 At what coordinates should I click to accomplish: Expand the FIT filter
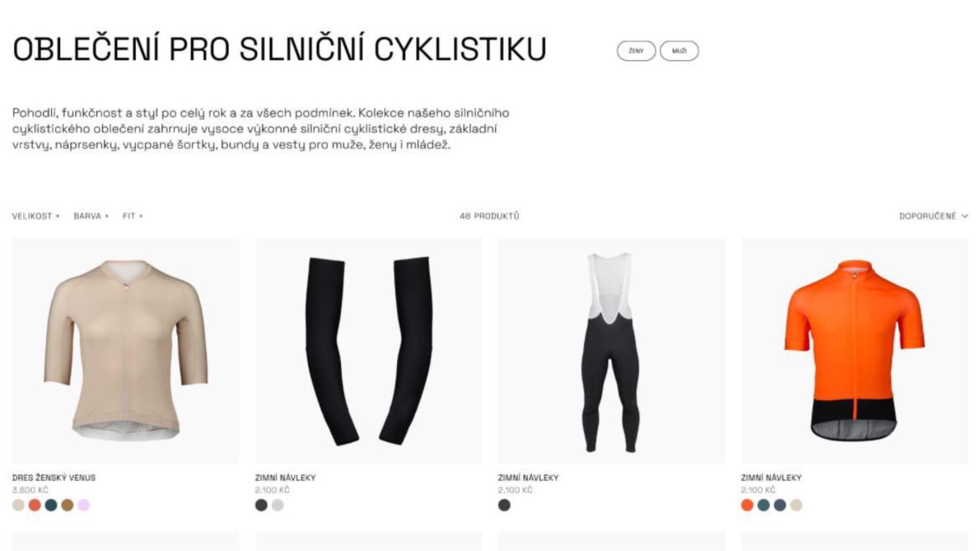pos(132,216)
